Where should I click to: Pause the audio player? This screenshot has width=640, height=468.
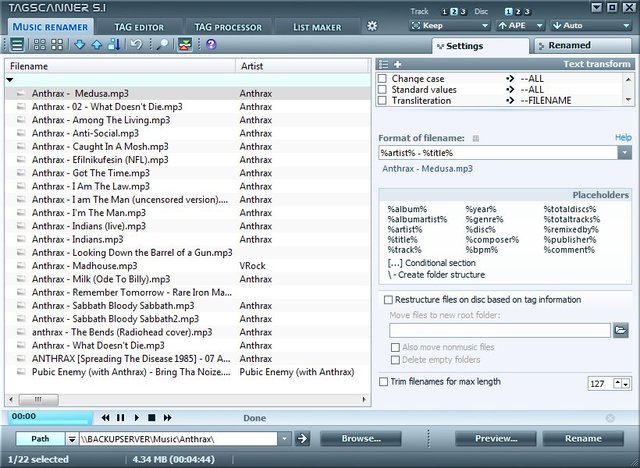120,417
